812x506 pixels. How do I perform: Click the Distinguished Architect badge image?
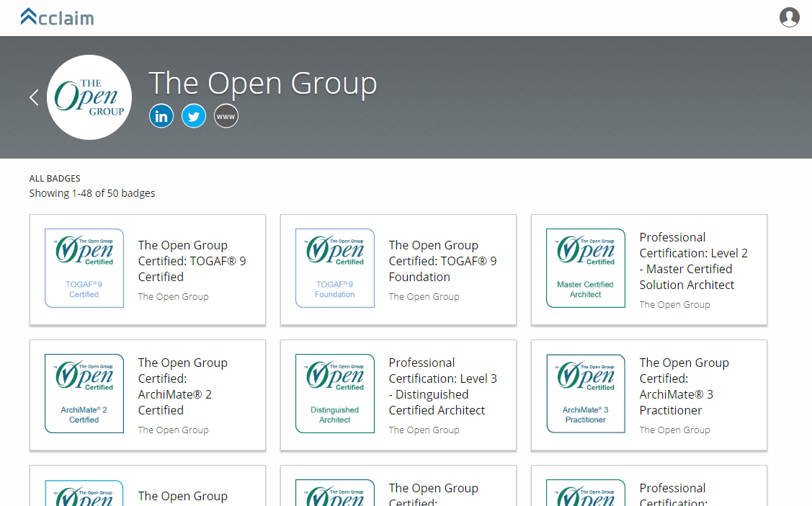[x=335, y=394]
